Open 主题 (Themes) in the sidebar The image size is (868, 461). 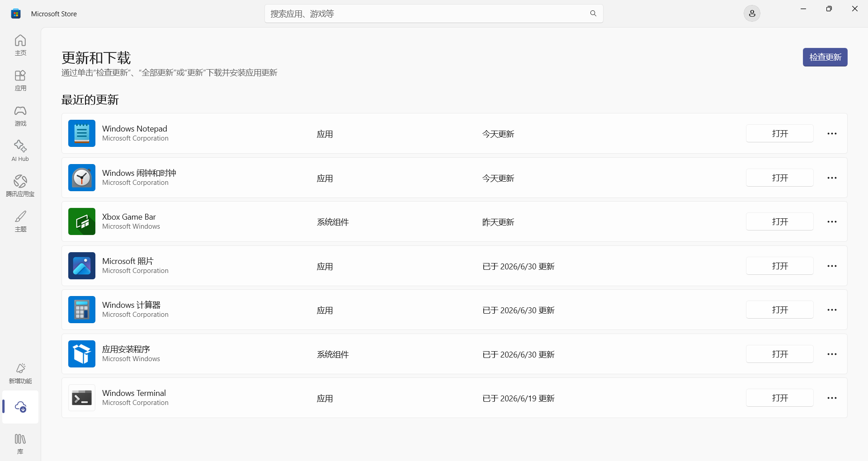20,221
